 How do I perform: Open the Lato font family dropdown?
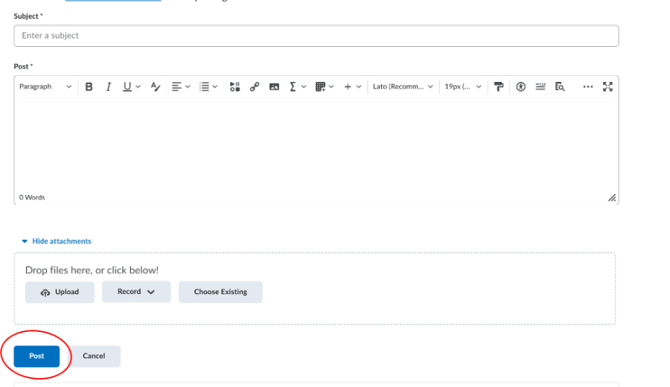coord(403,87)
